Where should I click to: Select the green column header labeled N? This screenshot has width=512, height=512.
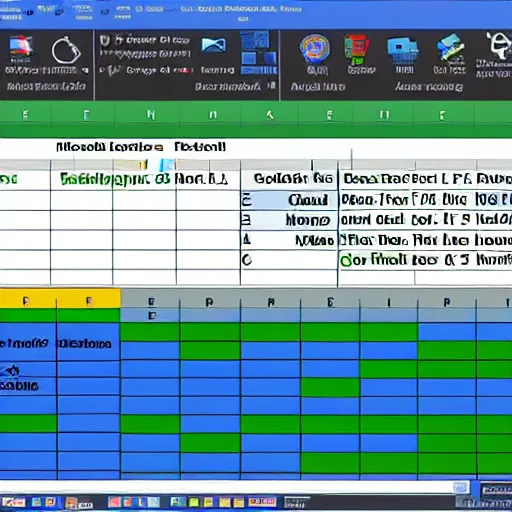[x=151, y=115]
